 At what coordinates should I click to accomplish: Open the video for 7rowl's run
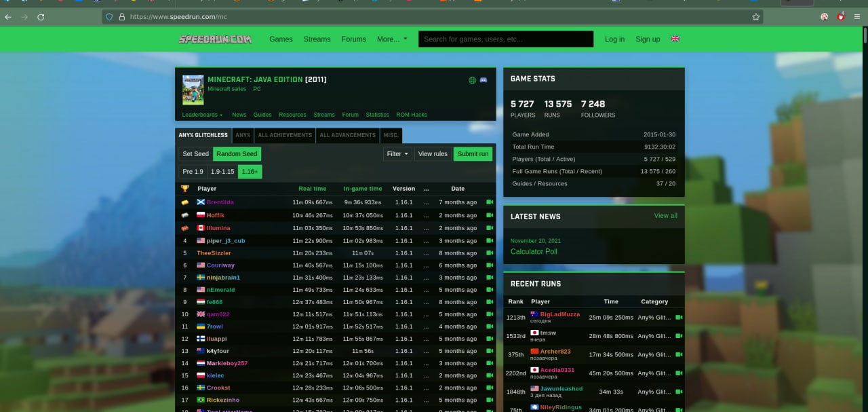tap(490, 326)
